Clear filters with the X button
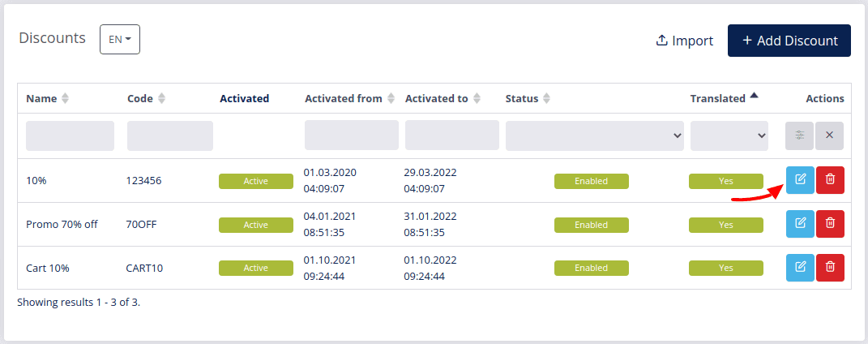This screenshot has height=344, width=868. [x=829, y=135]
